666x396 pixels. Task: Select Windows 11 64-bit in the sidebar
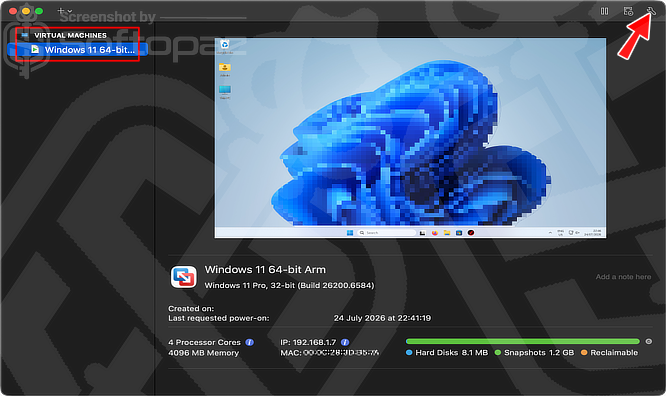coord(77,50)
